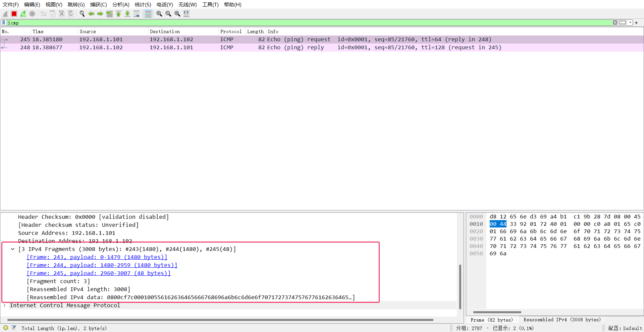
Task: Close the capture file icon
Action: [62, 14]
